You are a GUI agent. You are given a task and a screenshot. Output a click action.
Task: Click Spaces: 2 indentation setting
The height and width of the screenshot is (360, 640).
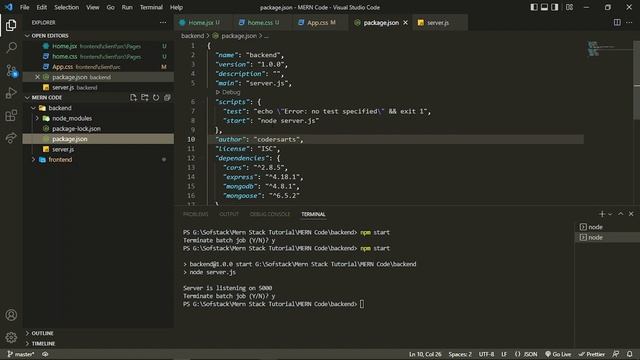(x=460, y=354)
